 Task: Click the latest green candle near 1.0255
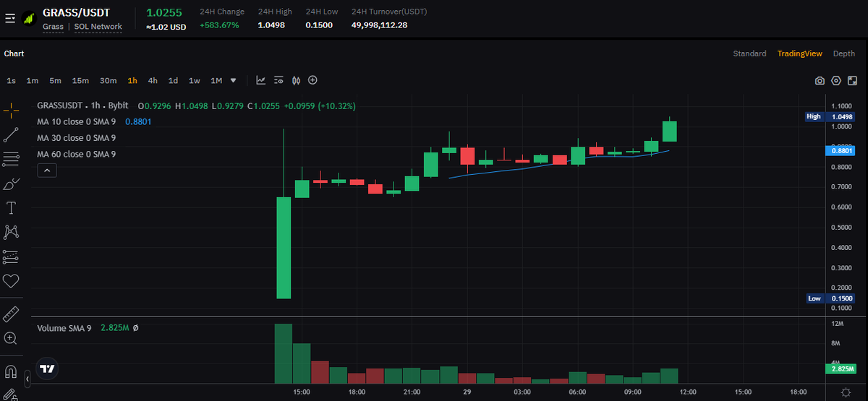pyautogui.click(x=670, y=131)
